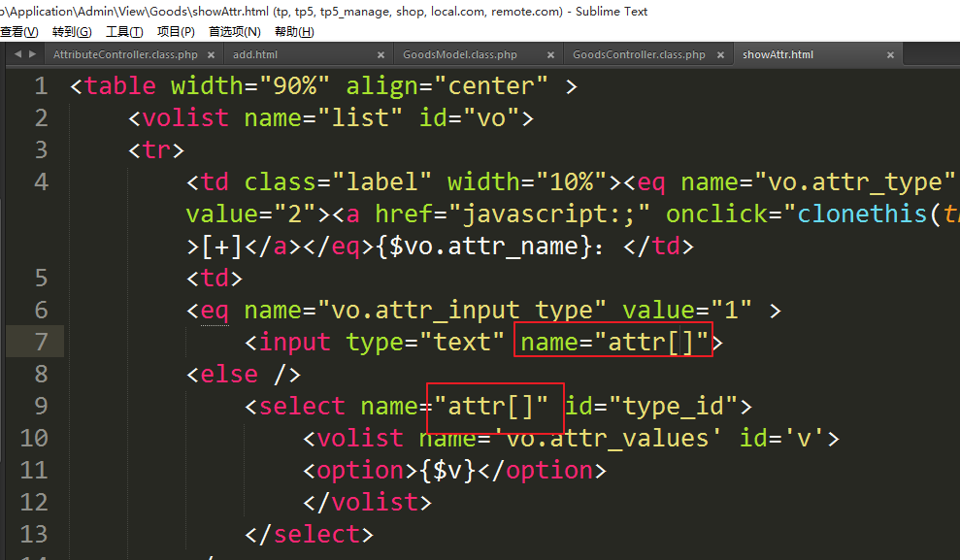Viewport: 960px width, 560px height.
Task: Close the GoodsController.class.php tab
Action: pos(720,55)
